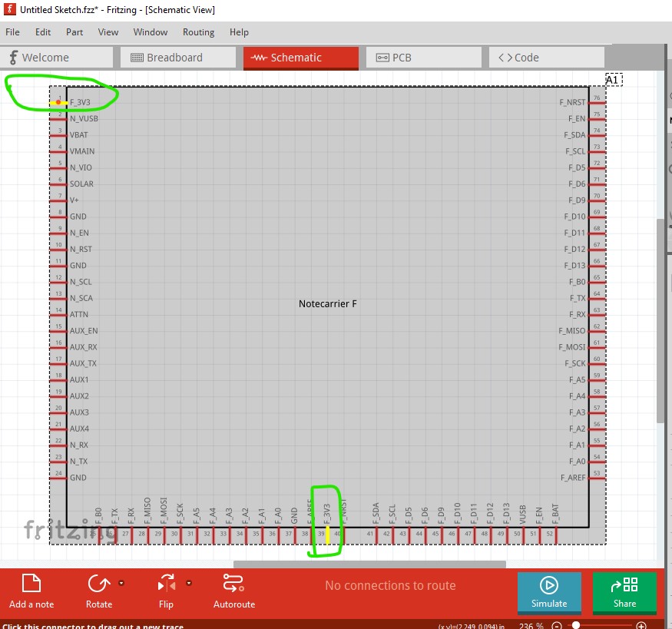
Task: Open the View menu
Action: [108, 32]
